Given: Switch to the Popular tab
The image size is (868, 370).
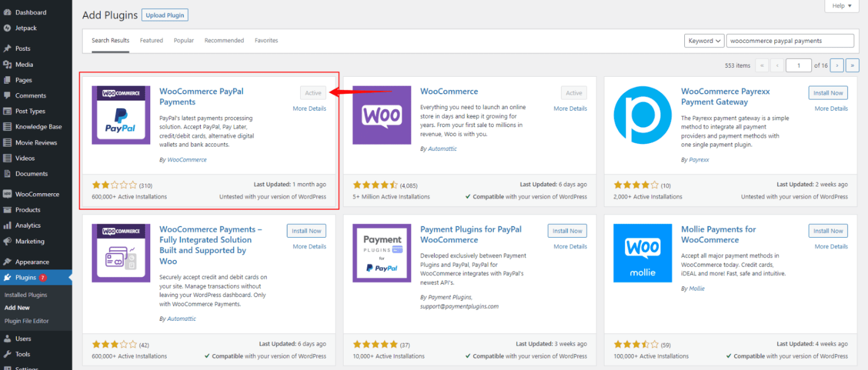Looking at the screenshot, I should click(184, 40).
